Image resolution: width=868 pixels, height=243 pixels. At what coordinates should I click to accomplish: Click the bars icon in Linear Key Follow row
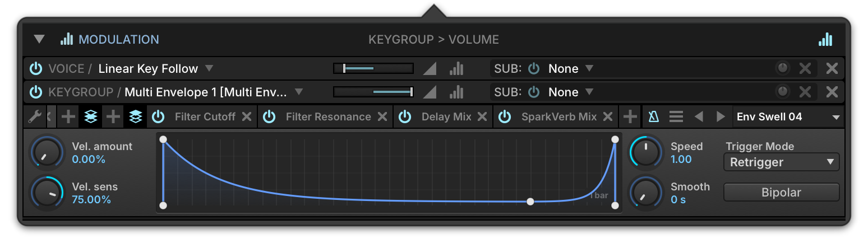tap(456, 68)
